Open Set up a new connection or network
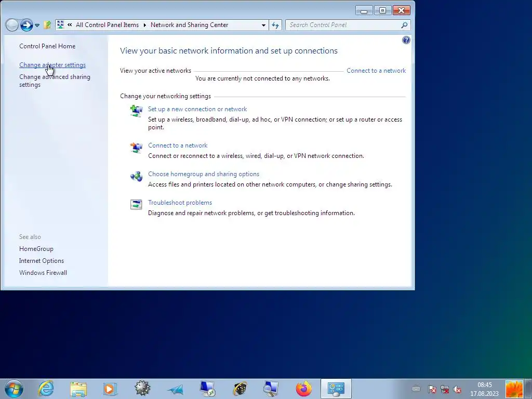Viewport: 532px width, 399px height. pos(197,109)
